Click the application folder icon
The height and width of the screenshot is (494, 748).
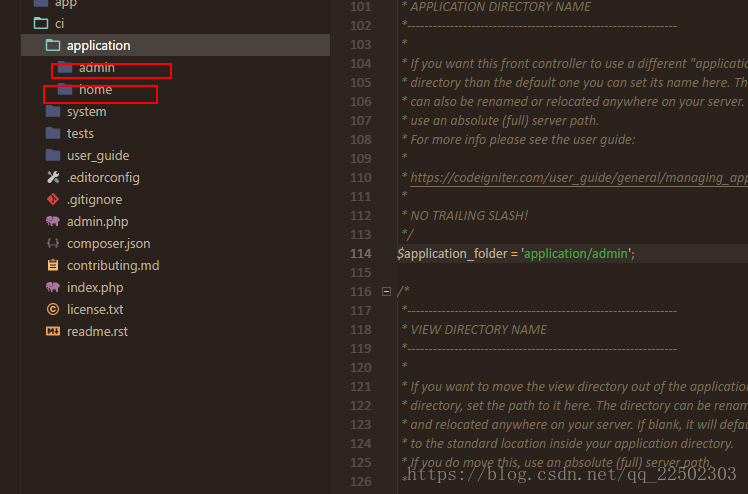[x=53, y=45]
